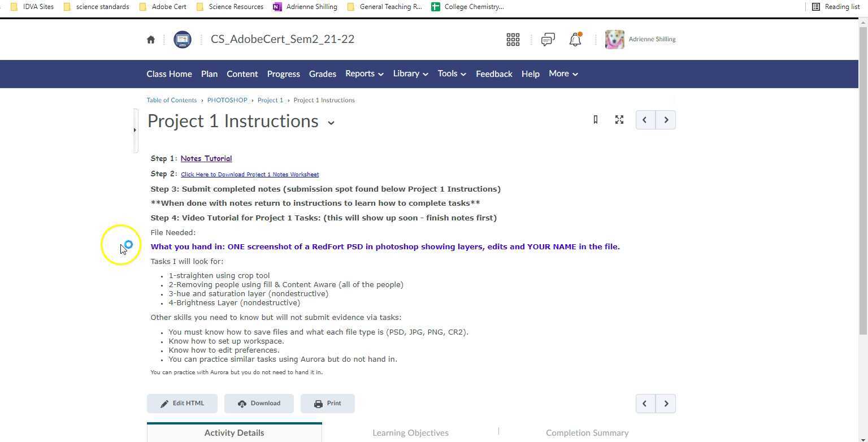Switch to the Learning Objectives tab
The image size is (868, 442).
pos(410,432)
